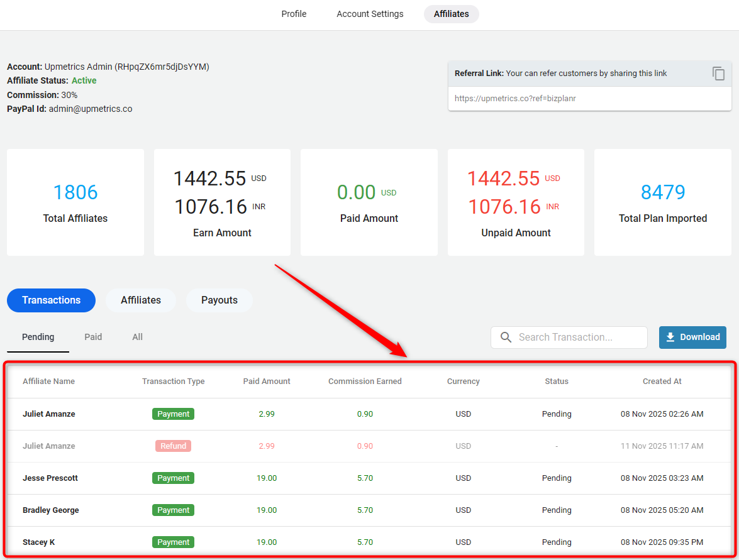Click the Unpaid Amount card
Viewport: 739px width, 560px height.
click(516, 202)
